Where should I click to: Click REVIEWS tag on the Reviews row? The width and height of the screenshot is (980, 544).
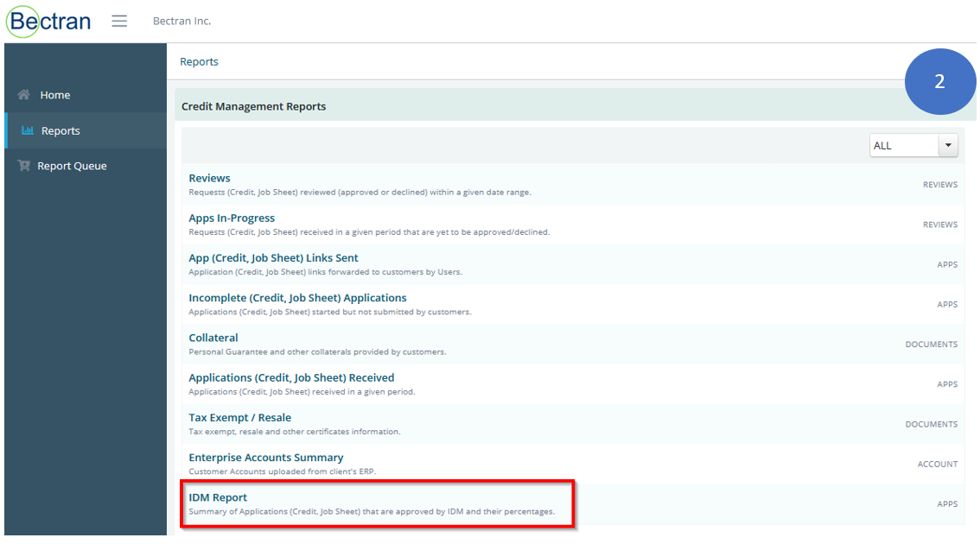pyautogui.click(x=940, y=185)
